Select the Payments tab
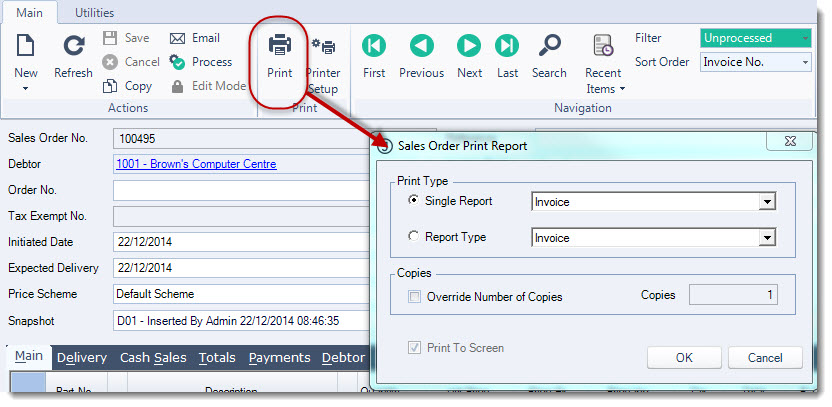This screenshot has height=407, width=832. coord(279,358)
